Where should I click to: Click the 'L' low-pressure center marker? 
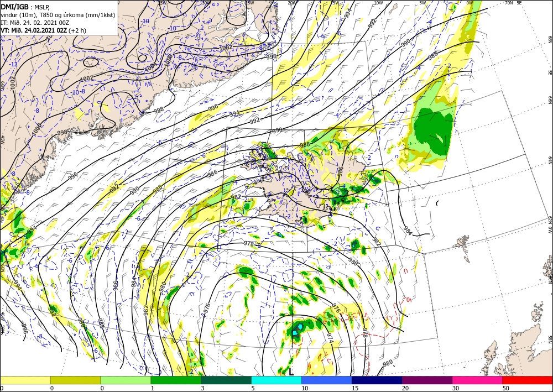[x=291, y=372]
